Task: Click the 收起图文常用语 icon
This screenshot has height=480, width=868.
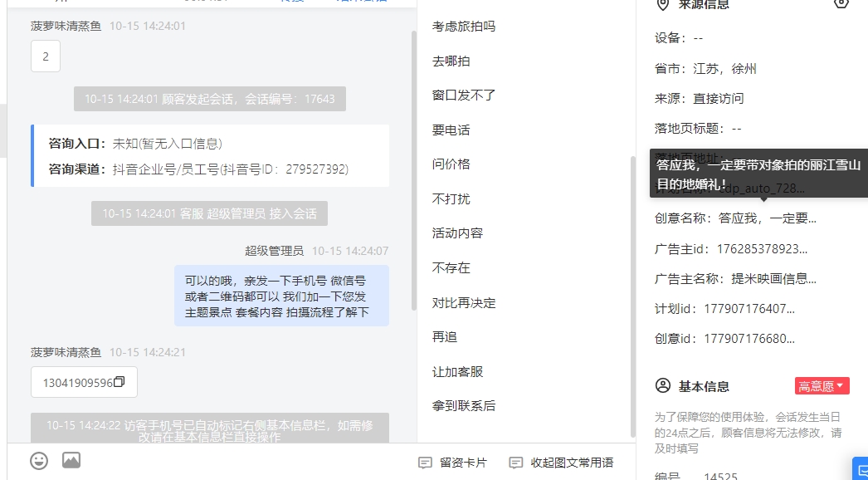Action: (x=516, y=463)
